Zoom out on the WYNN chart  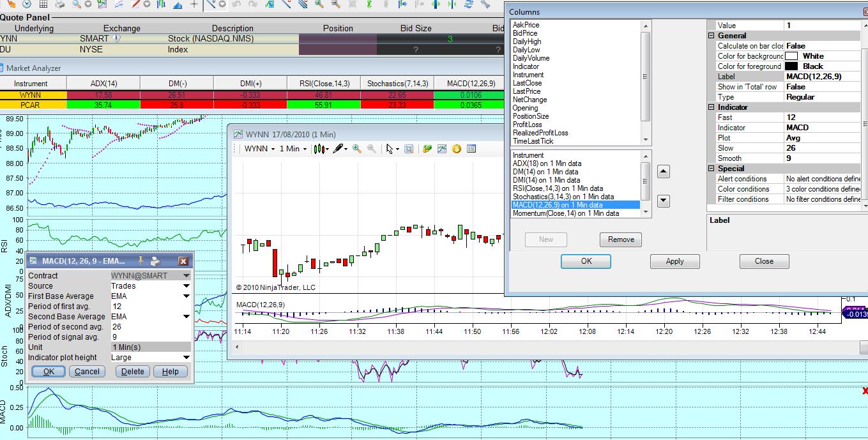372,149
